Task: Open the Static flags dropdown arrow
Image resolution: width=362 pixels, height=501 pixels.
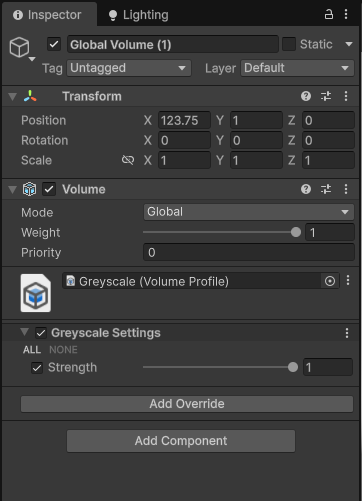Action: tap(349, 44)
